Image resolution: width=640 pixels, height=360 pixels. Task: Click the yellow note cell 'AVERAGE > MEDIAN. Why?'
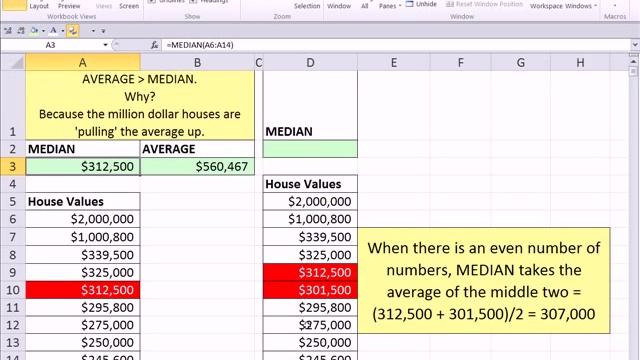tap(140, 105)
